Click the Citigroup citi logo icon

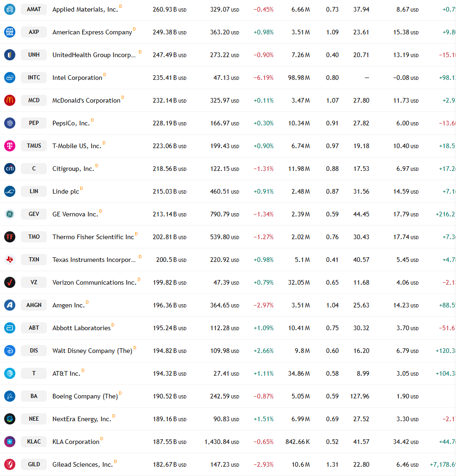10,169
